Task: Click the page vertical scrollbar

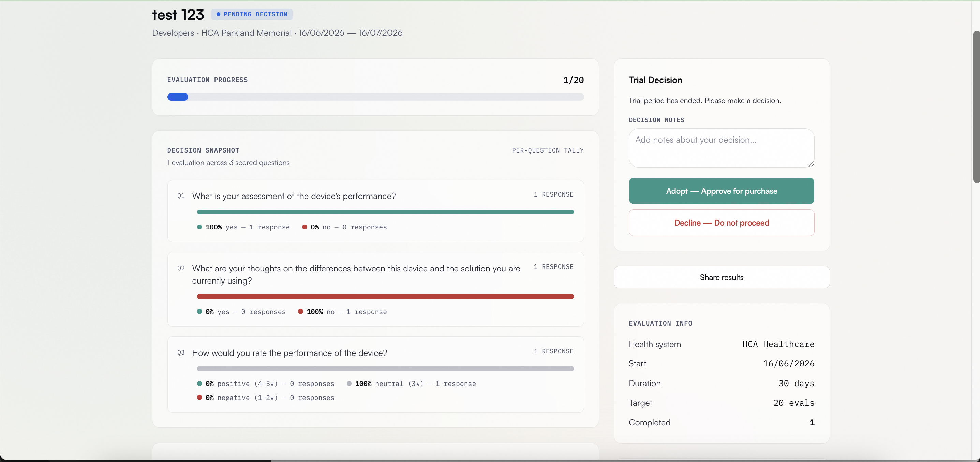Action: (x=976, y=106)
